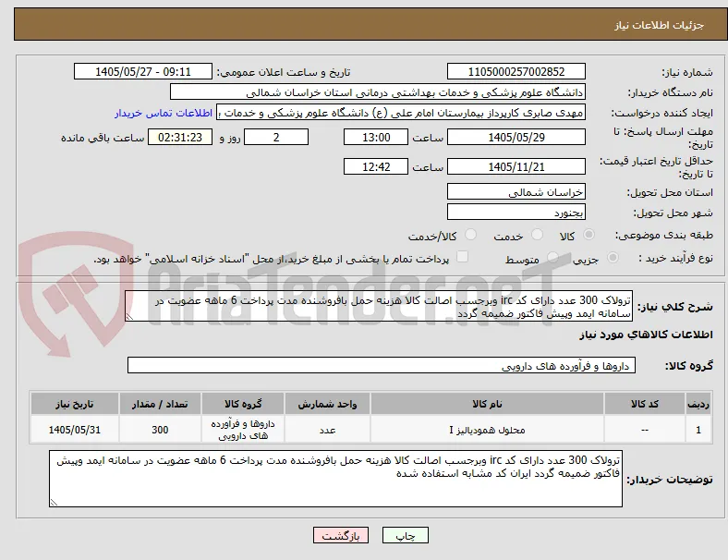Click the گروه کالا column header in table
Screen dimensions: 728x560
click(x=243, y=404)
